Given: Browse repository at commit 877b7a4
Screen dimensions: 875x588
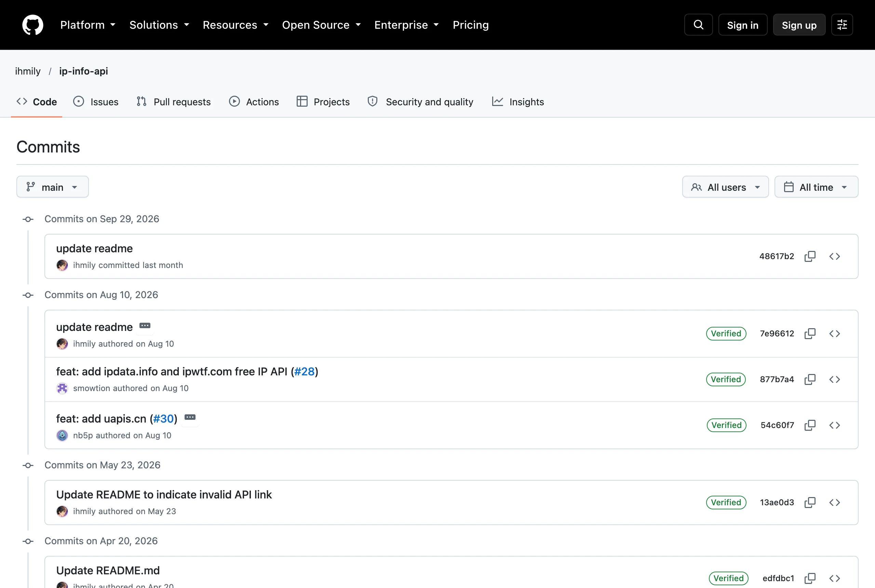Looking at the screenshot, I should pos(835,379).
